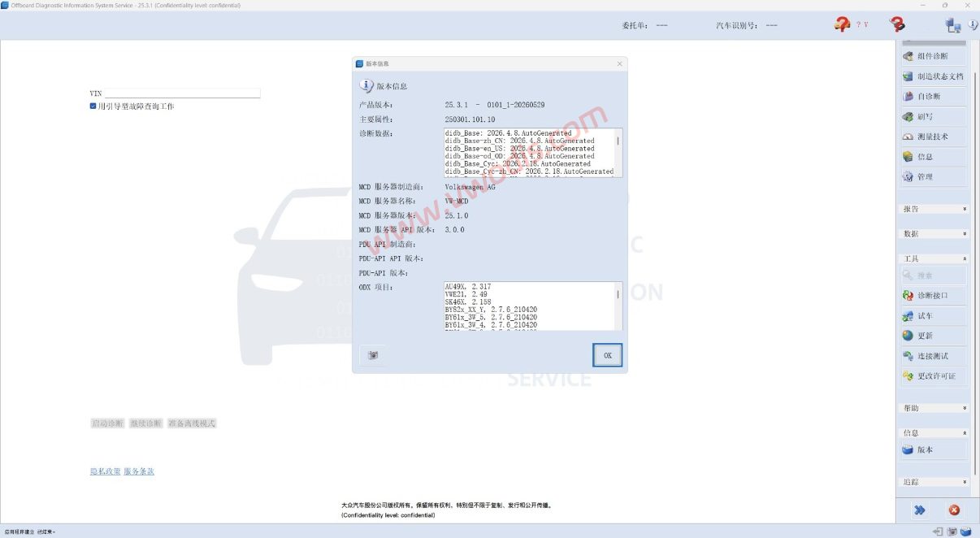Viewport: 980px width, 538px height.
Task: Expand the 帮助 (help) section
Action: 935,408
